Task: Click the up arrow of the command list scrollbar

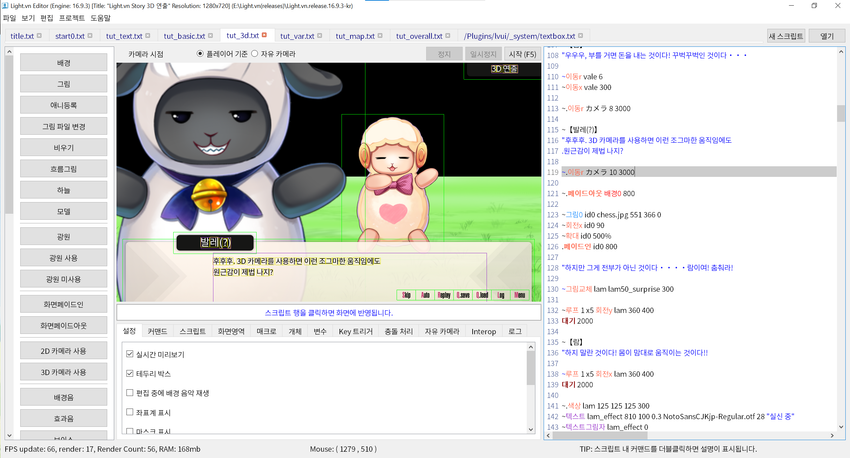Action: click(x=9, y=51)
